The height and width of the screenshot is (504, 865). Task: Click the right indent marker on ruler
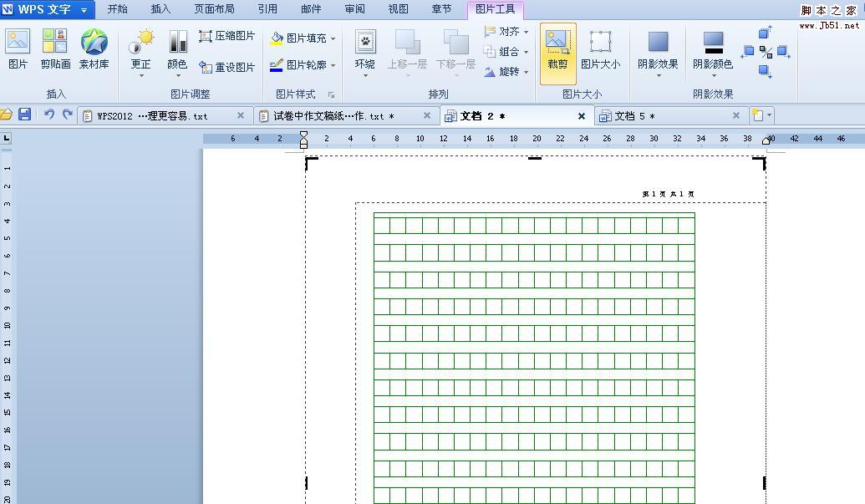click(766, 141)
